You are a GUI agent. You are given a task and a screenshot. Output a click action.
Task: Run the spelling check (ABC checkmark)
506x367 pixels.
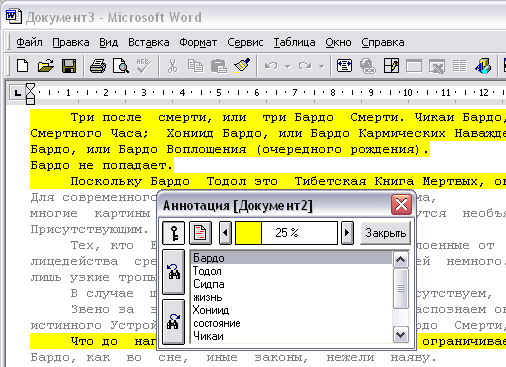(x=144, y=66)
